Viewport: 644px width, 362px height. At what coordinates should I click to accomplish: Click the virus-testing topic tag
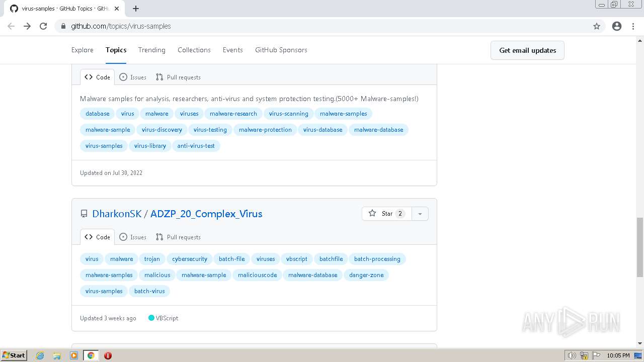(x=210, y=130)
